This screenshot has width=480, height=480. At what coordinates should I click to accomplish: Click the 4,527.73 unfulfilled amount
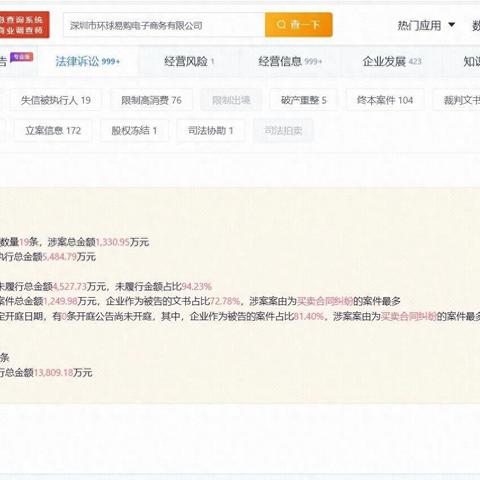pyautogui.click(x=69, y=286)
